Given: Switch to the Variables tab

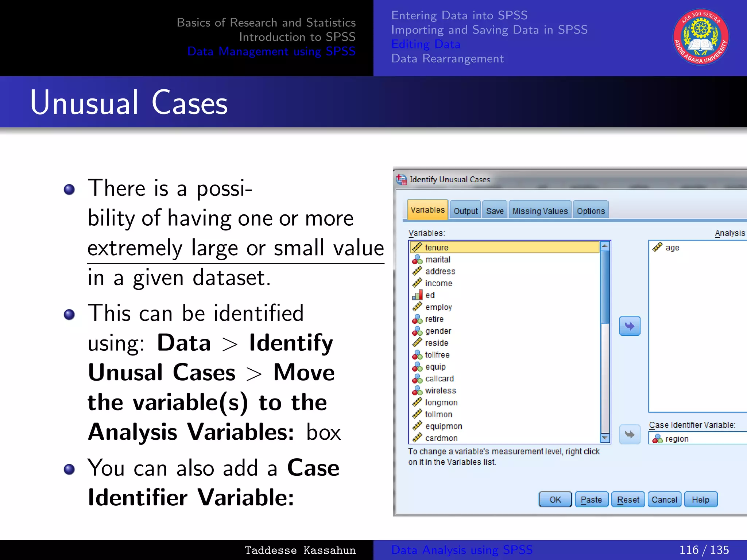Looking at the screenshot, I should tap(427, 210).
